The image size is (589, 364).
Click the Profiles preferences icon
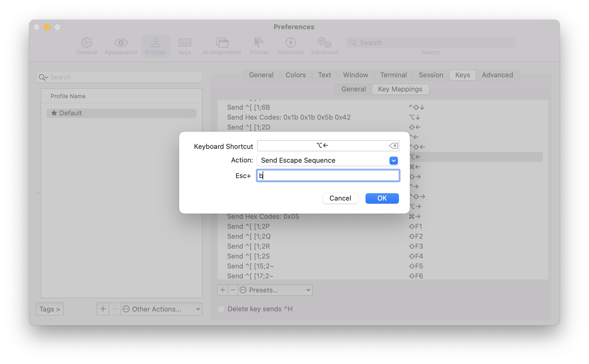click(155, 46)
